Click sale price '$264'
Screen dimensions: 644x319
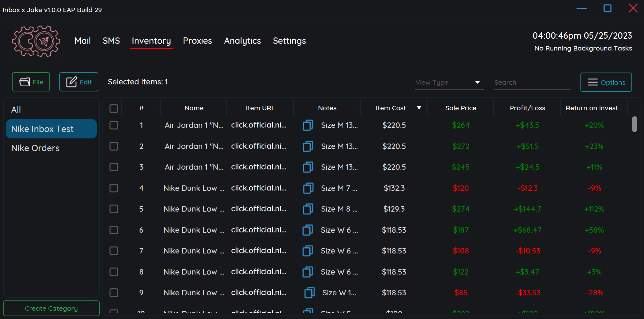click(x=461, y=125)
